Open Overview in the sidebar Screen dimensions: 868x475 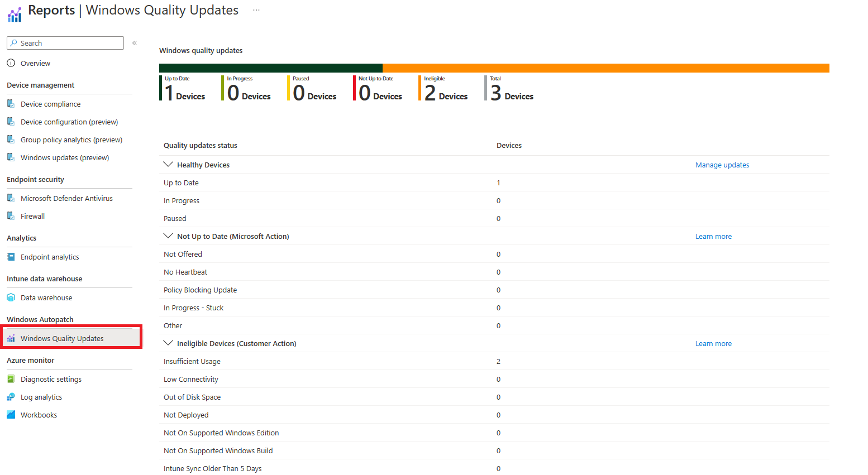pyautogui.click(x=35, y=63)
